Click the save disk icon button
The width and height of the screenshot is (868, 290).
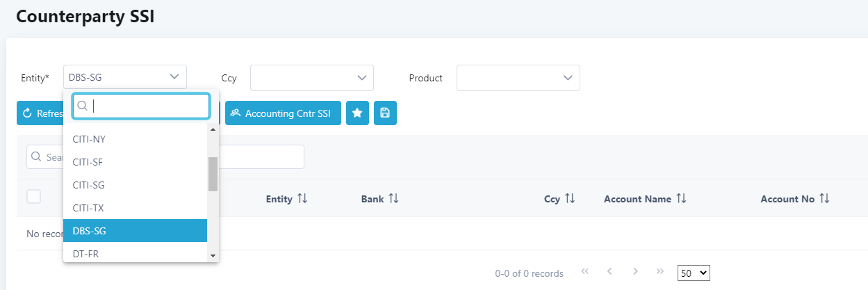[x=385, y=113]
